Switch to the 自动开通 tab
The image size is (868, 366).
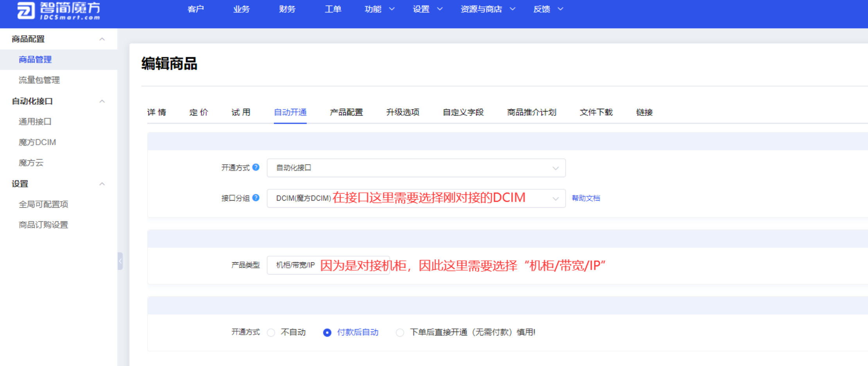[x=290, y=112]
